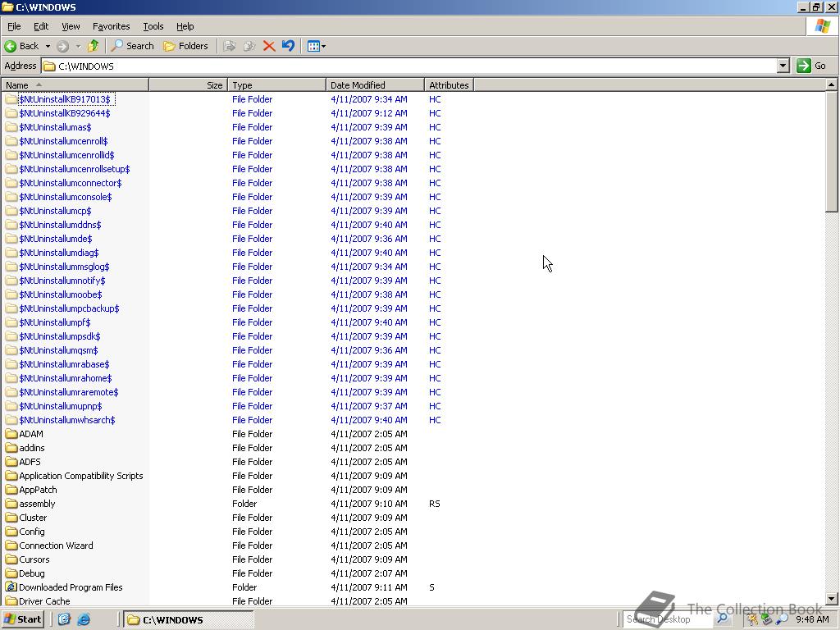The width and height of the screenshot is (840, 630).
Task: Toggle the Folders pane
Action: [x=186, y=46]
